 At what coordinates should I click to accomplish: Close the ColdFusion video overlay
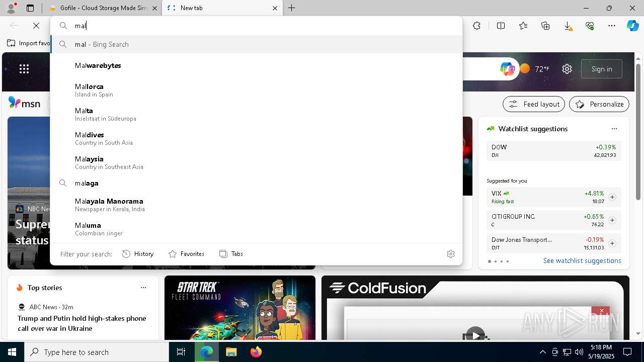601,311
